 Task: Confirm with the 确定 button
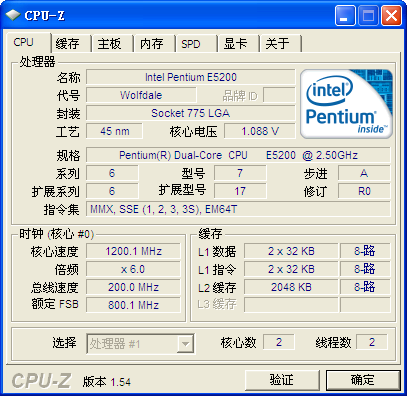pyautogui.click(x=363, y=380)
